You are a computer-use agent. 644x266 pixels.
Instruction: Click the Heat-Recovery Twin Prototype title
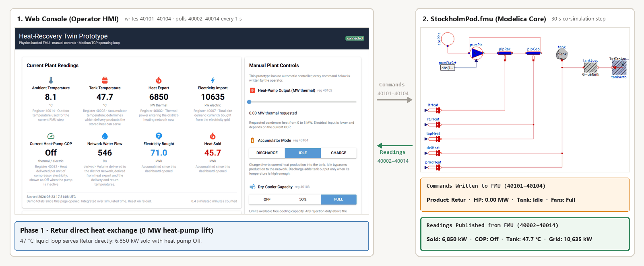pos(63,36)
